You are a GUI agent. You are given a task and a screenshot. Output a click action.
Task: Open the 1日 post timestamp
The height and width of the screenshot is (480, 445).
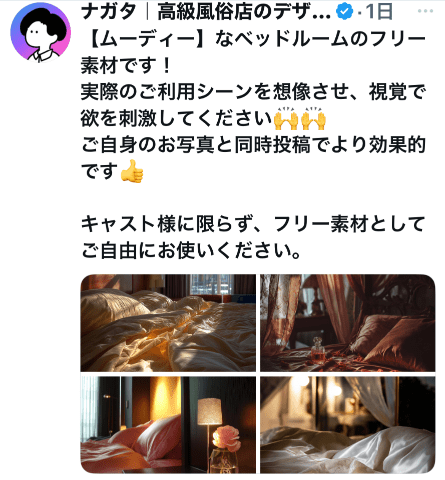(x=379, y=12)
